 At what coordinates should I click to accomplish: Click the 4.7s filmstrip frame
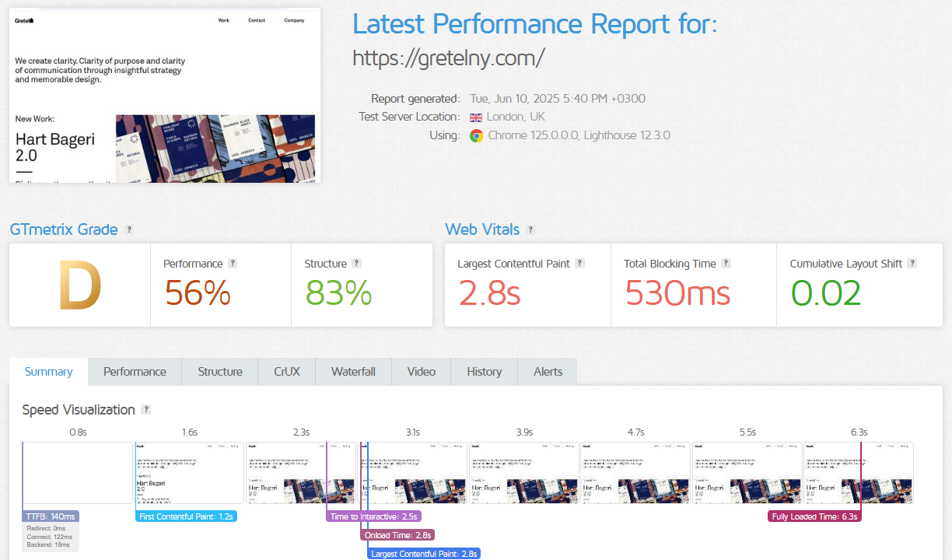click(635, 473)
